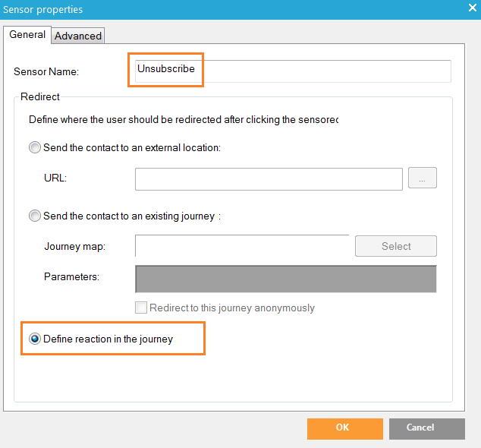The height and width of the screenshot is (448, 481).
Task: Switch to the General tab
Action: point(27,35)
